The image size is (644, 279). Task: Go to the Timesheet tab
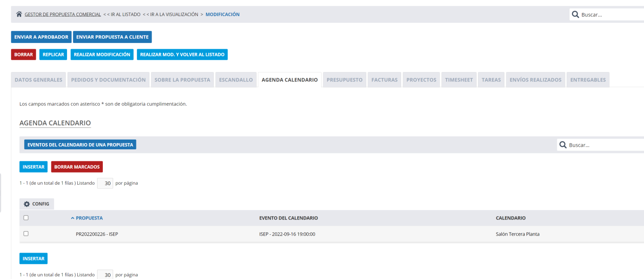coord(459,80)
